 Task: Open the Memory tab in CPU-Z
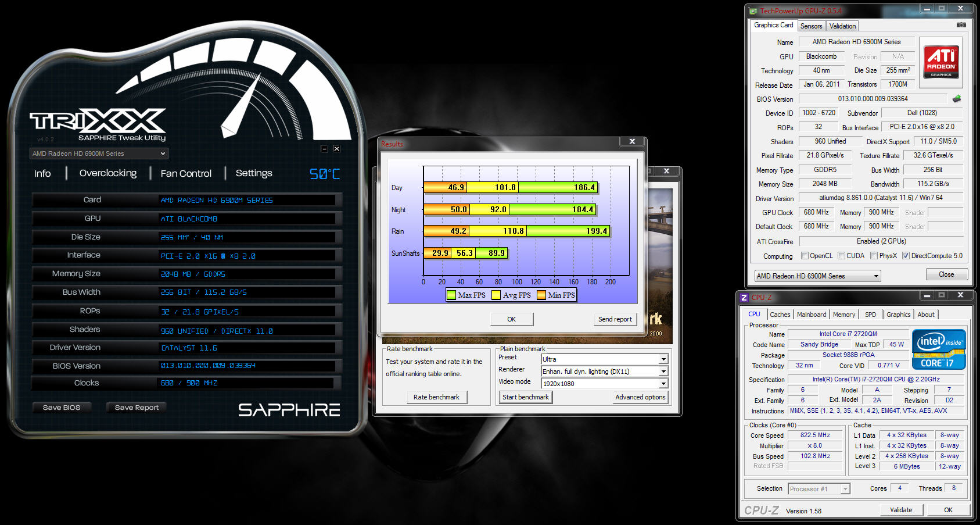coord(843,315)
